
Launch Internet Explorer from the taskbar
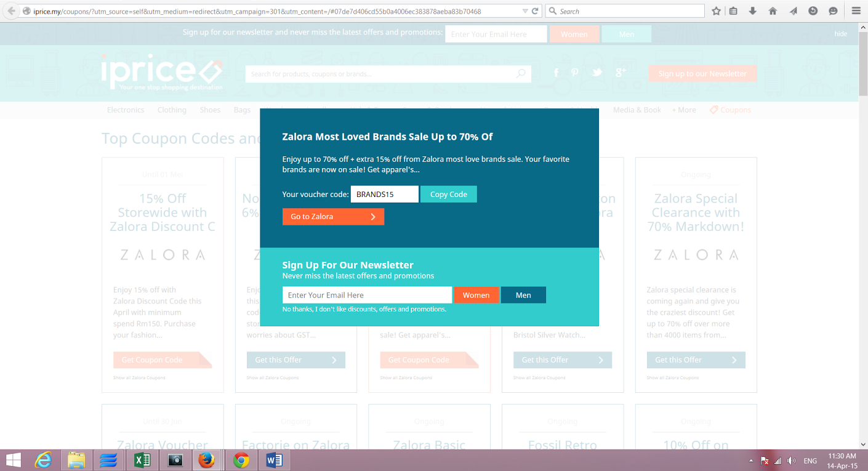(x=43, y=460)
